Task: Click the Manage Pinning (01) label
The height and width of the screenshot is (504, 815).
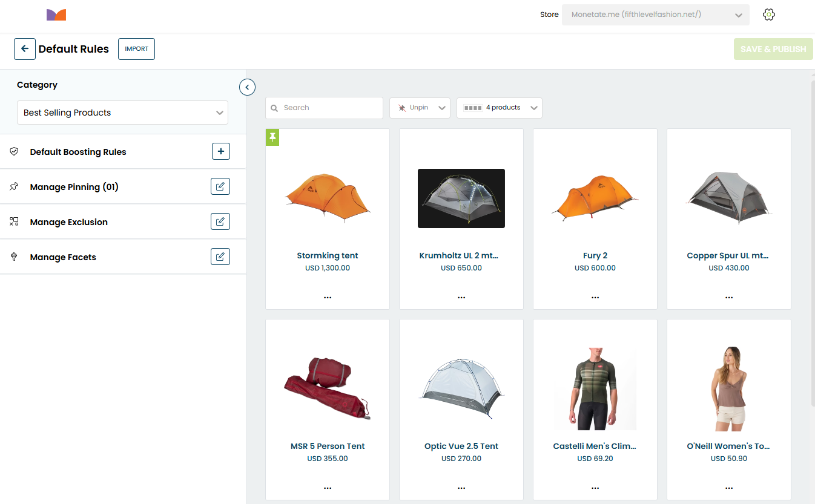Action: 74,187
